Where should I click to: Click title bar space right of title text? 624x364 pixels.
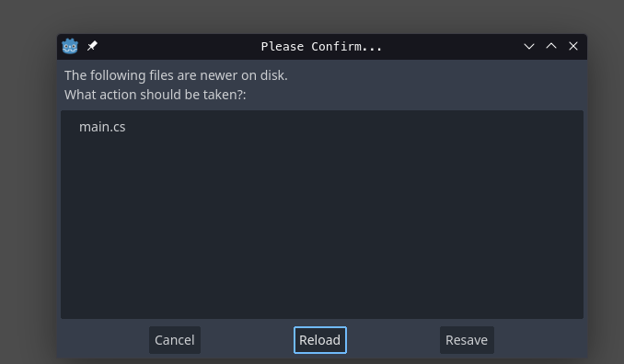(x=452, y=47)
